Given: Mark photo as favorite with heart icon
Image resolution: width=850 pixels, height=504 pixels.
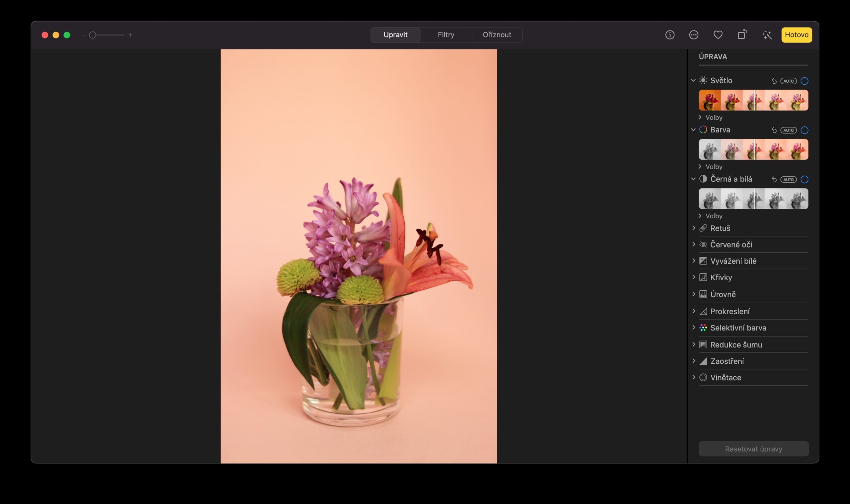Looking at the screenshot, I should click(x=718, y=35).
